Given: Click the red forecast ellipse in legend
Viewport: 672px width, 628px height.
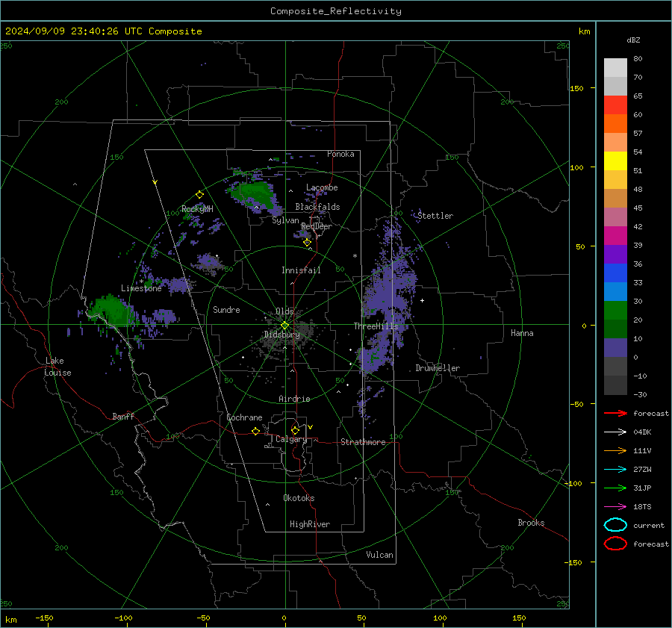Looking at the screenshot, I should (615, 544).
